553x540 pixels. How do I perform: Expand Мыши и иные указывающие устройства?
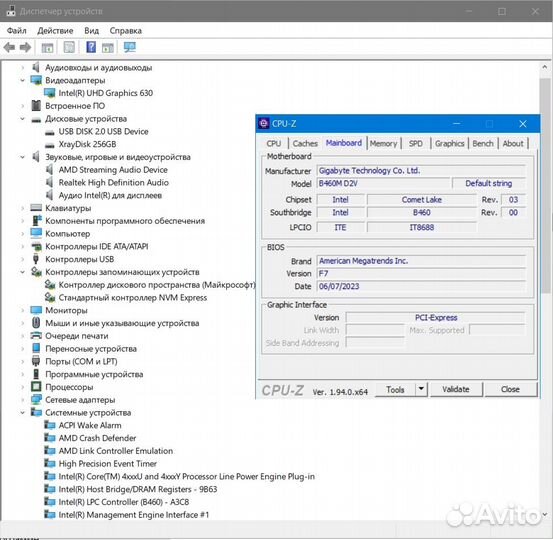(x=22, y=323)
